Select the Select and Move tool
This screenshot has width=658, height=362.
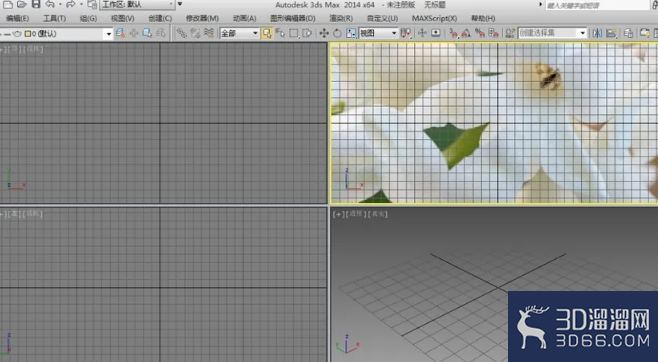324,33
